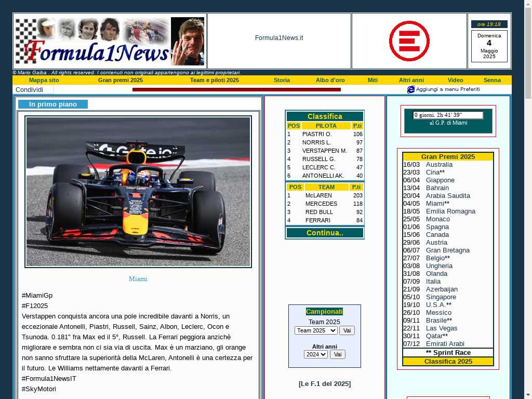Click the [Le F.1 del 2025] heading

pyautogui.click(x=325, y=384)
